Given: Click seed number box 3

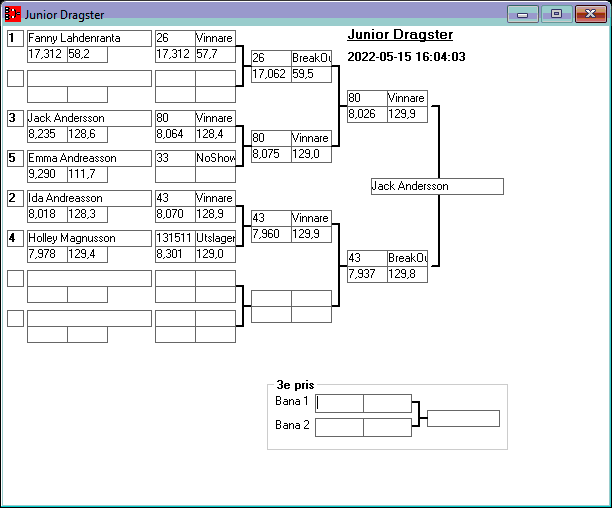Looking at the screenshot, I should [15, 118].
